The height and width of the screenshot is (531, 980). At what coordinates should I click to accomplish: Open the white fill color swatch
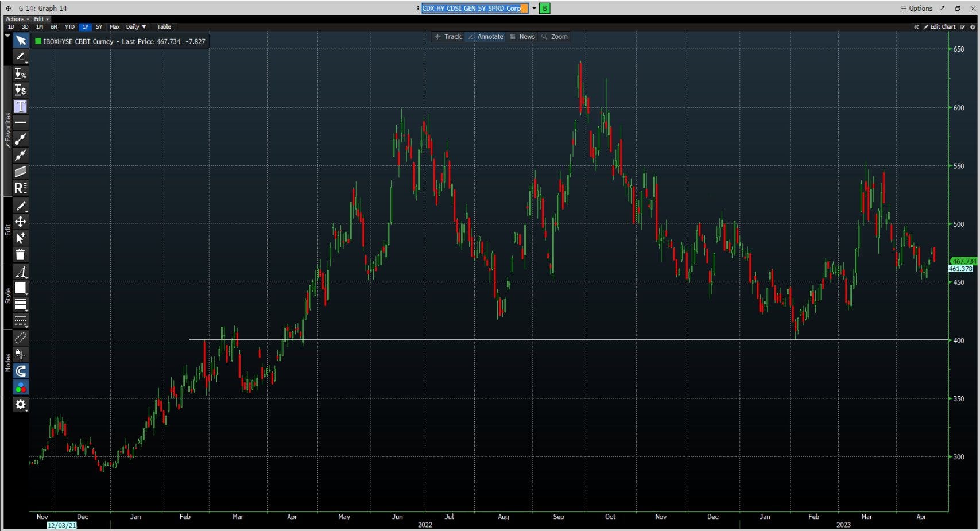tap(20, 288)
